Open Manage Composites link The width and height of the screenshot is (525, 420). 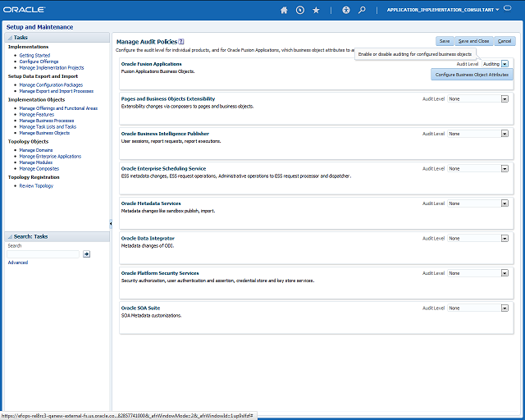[39, 168]
